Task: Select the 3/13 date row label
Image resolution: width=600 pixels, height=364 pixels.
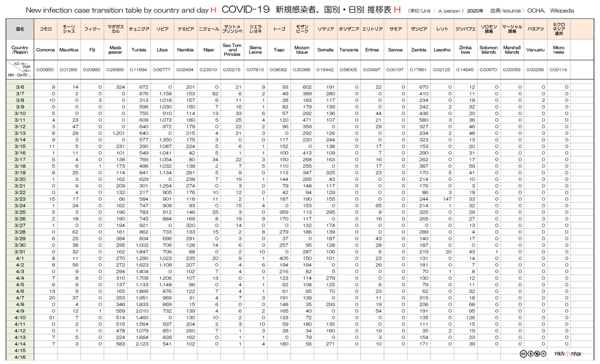Action: (x=19, y=134)
